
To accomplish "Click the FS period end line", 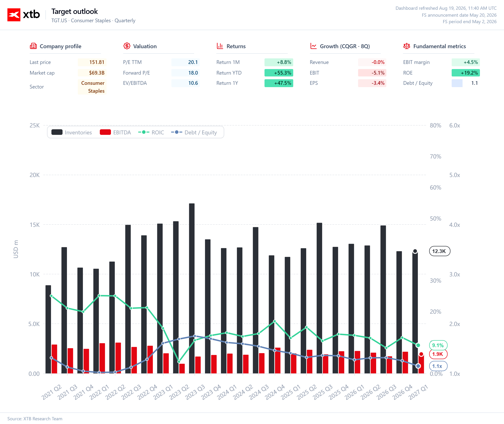I will pyautogui.click(x=470, y=22).
